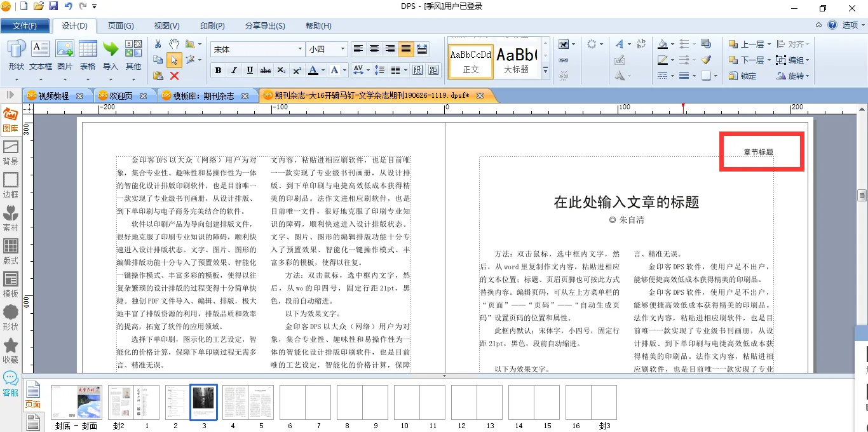Open the 宋体 font name dropdown
The height and width of the screenshot is (432, 868).
coord(300,49)
